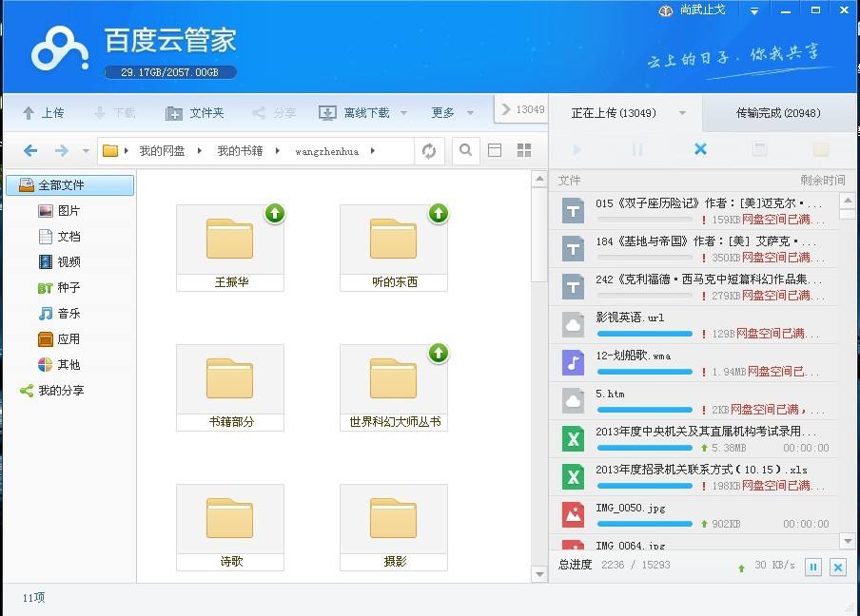This screenshot has height=616, width=860.
Task: Cancel transfers with the blue X icon
Action: tap(700, 149)
